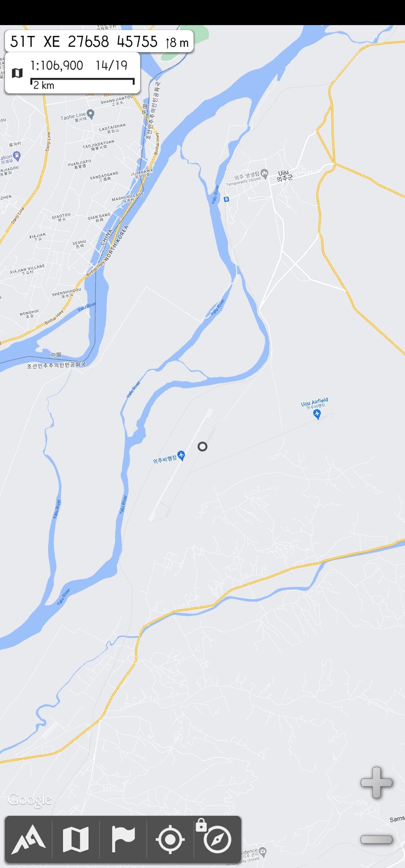405x868 pixels.
Task: Tap the 18 m elevation readout
Action: [x=177, y=43]
